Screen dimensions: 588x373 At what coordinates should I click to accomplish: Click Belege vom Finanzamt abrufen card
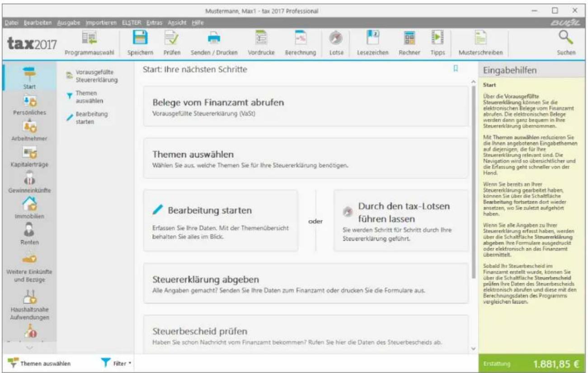pos(306,106)
